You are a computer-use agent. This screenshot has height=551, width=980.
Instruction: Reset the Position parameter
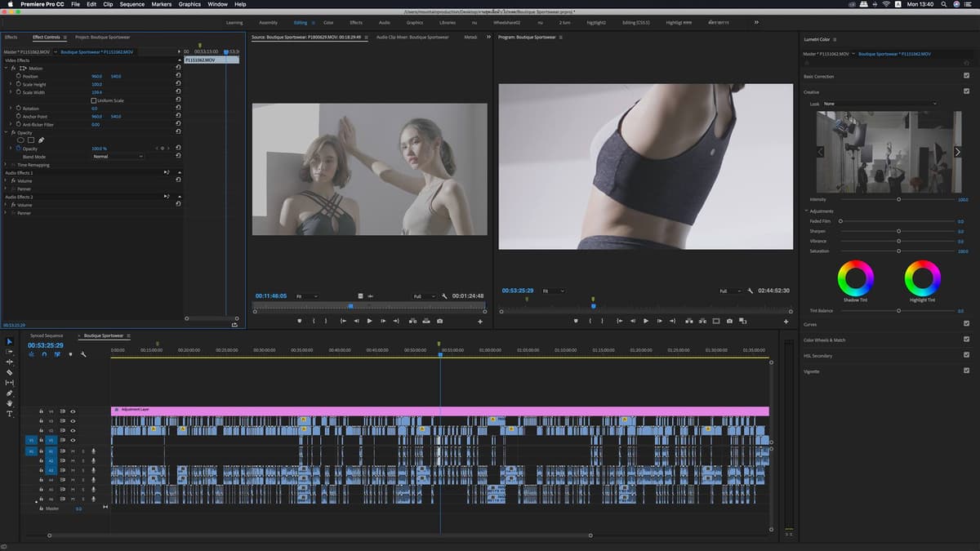tap(178, 77)
